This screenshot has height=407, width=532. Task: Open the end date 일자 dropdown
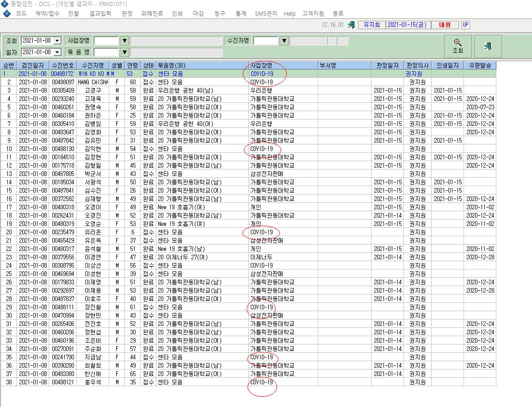point(57,52)
